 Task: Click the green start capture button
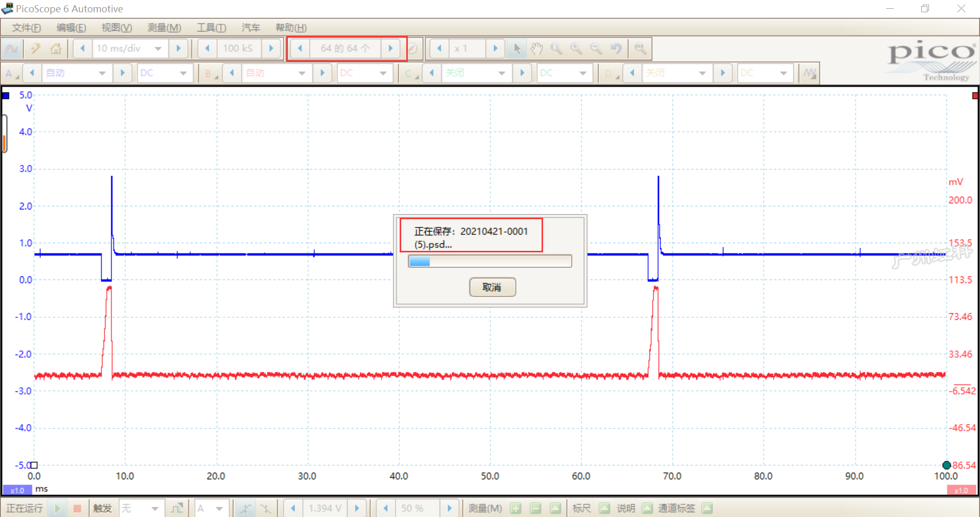coord(58,508)
